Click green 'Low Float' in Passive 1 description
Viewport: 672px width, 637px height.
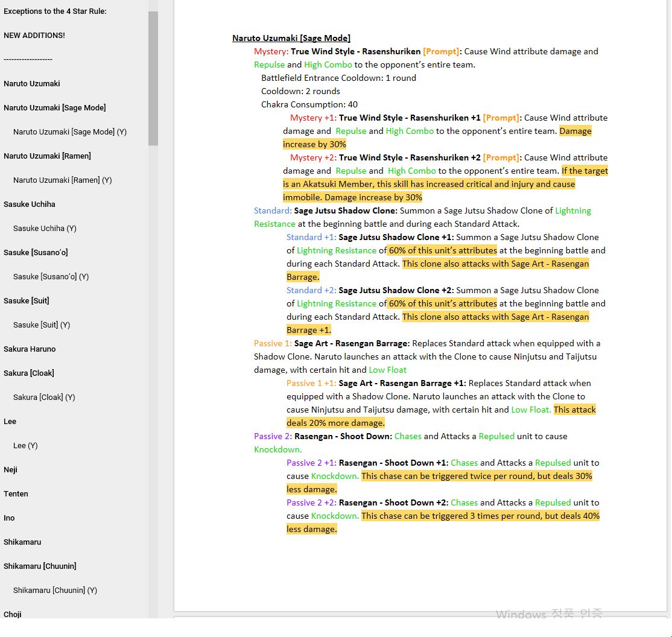pos(387,370)
